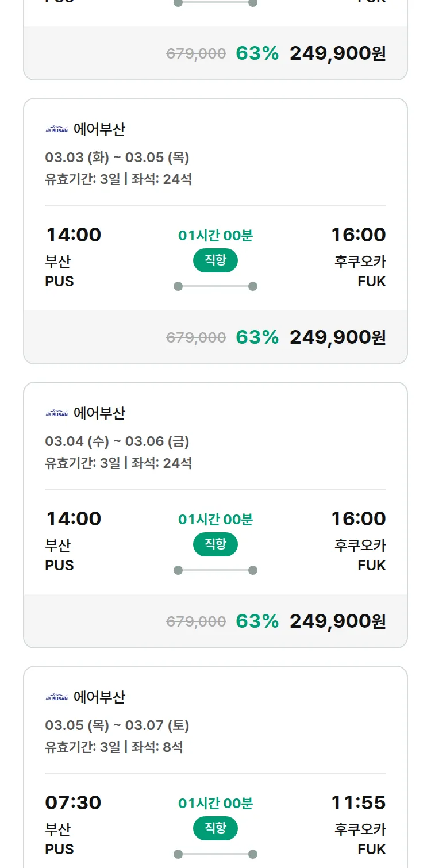Click 63% discount label on 03.04 flight

(x=257, y=621)
